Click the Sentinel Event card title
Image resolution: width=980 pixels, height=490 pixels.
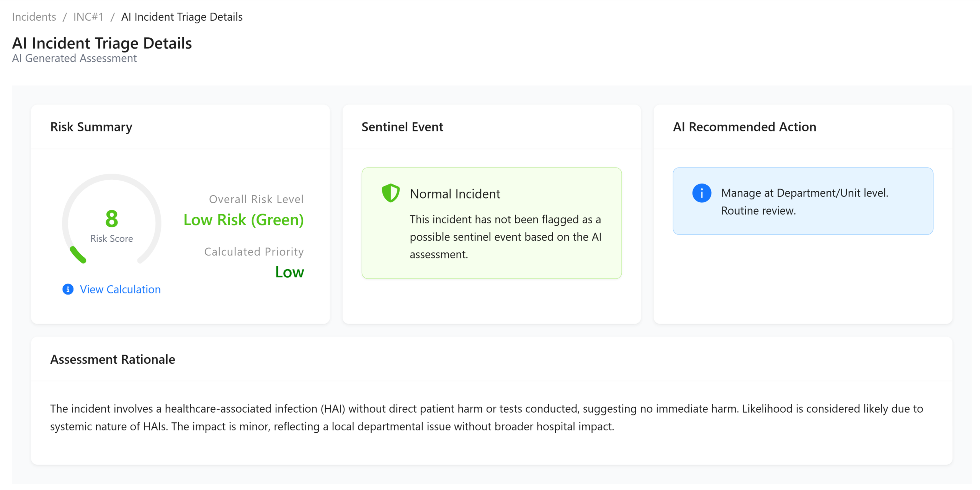[x=402, y=127]
